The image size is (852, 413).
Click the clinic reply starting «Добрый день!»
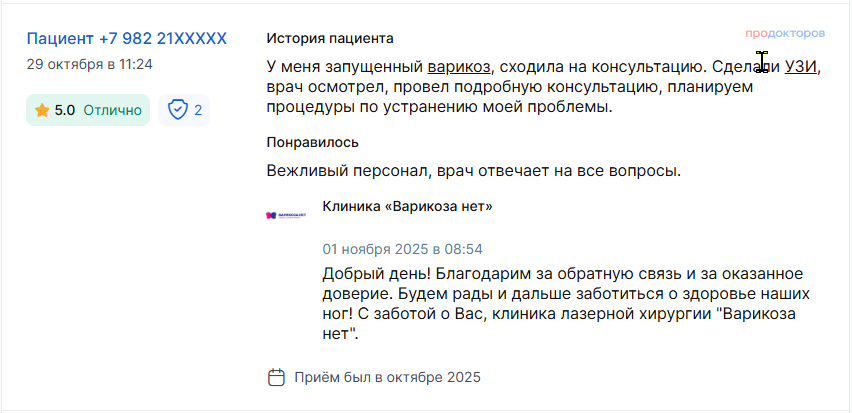click(564, 303)
